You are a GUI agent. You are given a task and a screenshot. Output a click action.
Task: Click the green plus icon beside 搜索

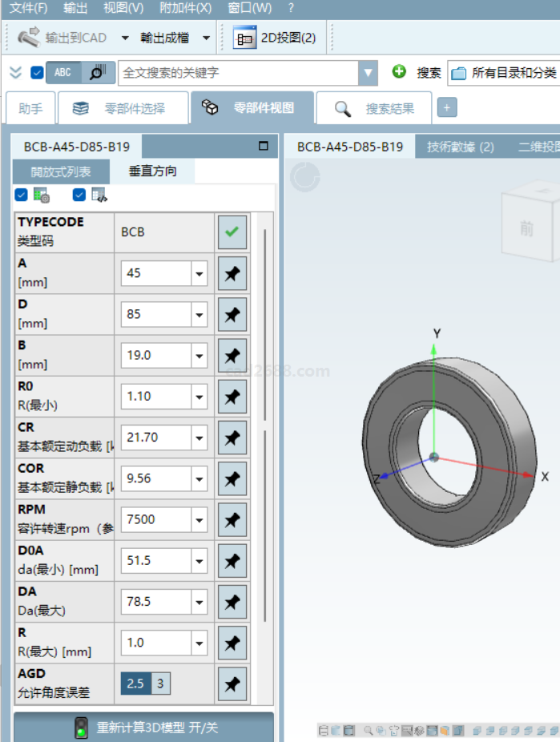click(x=399, y=72)
